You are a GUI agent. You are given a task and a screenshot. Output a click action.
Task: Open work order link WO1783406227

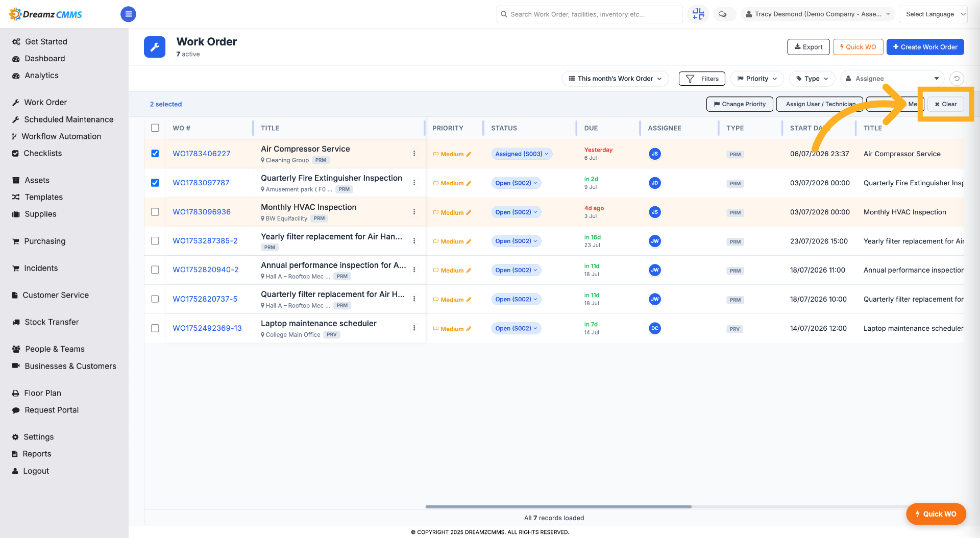pos(201,154)
